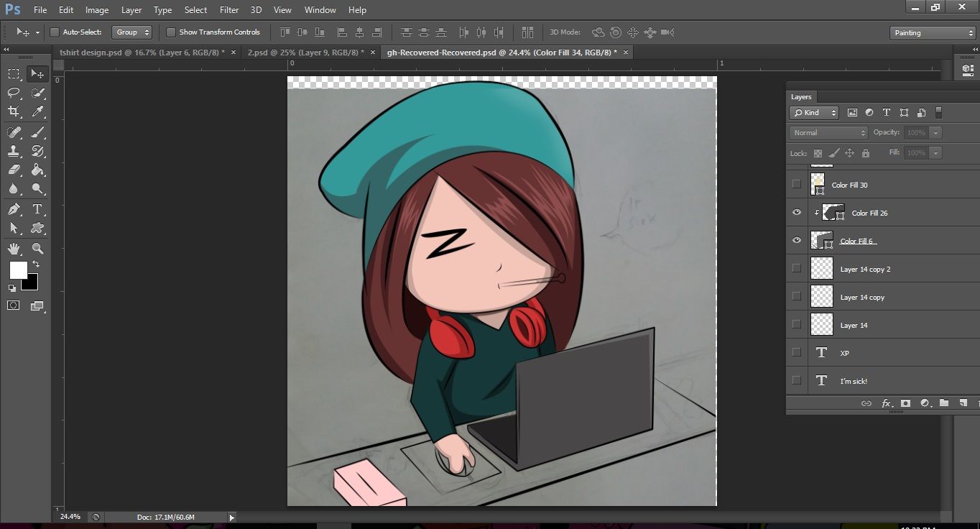Viewport: 980px width, 529px height.
Task: Select the Dodge tool
Action: tap(37, 189)
